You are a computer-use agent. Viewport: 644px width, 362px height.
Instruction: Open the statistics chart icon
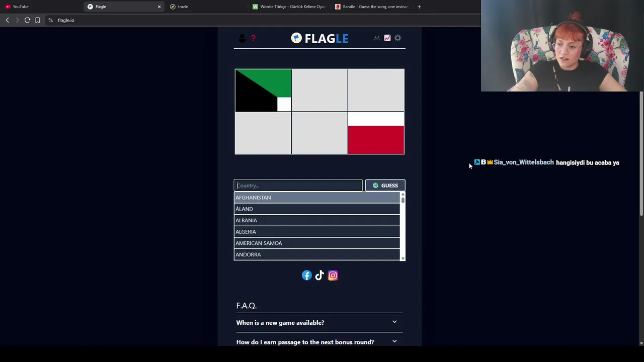(387, 38)
